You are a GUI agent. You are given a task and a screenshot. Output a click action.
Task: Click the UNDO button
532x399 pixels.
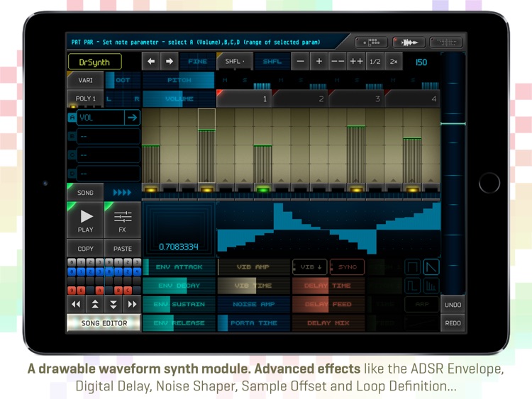(453, 305)
